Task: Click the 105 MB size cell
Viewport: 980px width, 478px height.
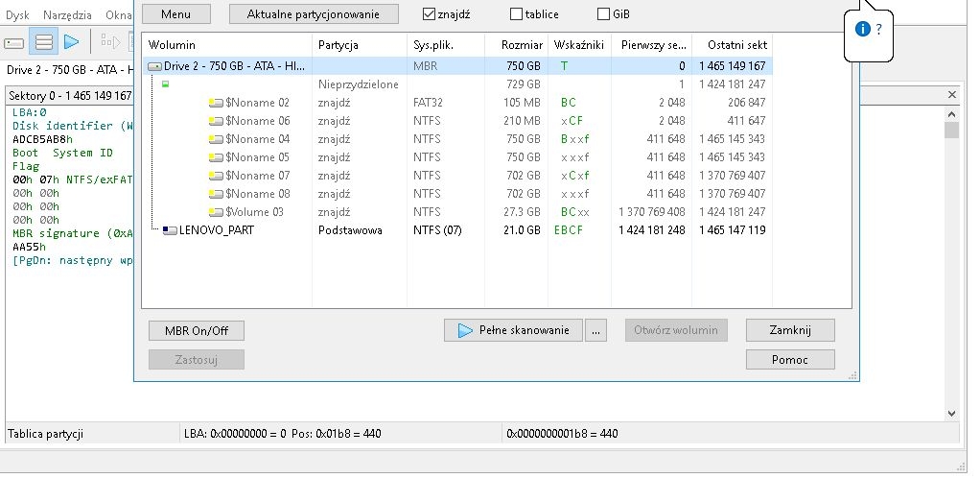Action: tap(522, 103)
